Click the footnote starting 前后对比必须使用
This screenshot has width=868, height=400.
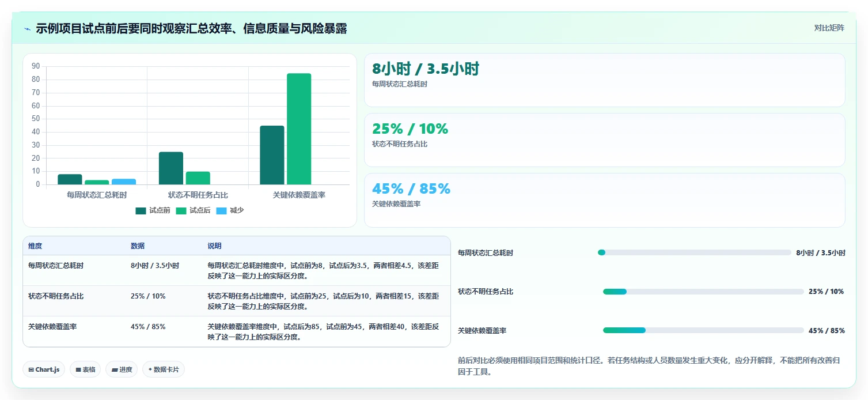pyautogui.click(x=649, y=366)
